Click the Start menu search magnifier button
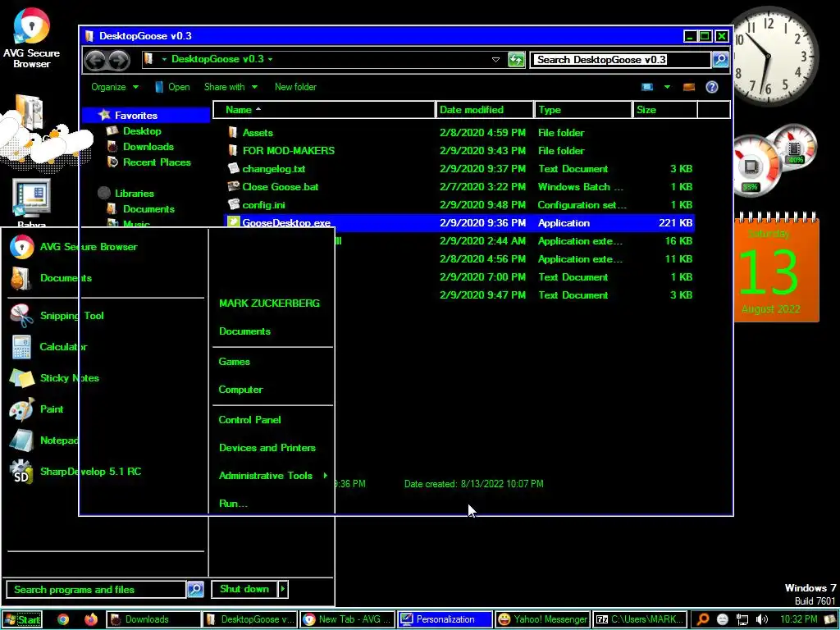The height and width of the screenshot is (630, 840). 195,589
